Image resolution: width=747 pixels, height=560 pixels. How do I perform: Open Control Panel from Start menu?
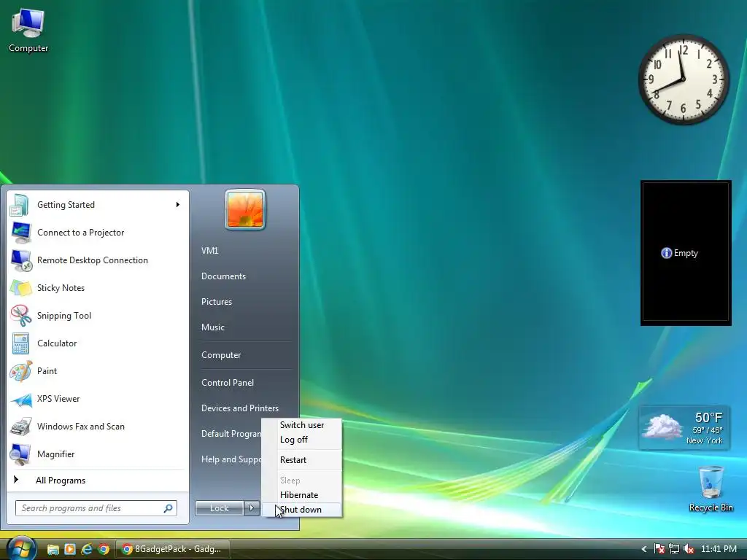(x=228, y=382)
